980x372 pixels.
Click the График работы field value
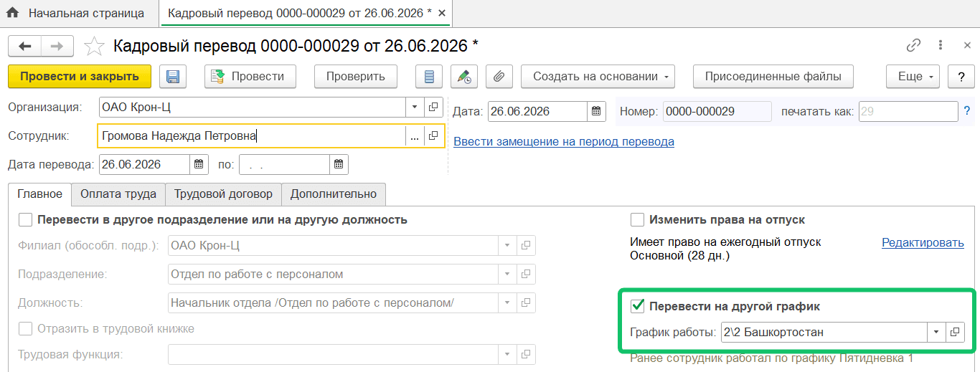pos(824,332)
